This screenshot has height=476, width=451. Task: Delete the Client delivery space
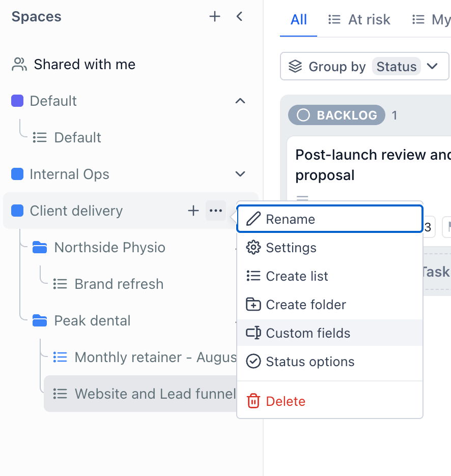pos(330,401)
